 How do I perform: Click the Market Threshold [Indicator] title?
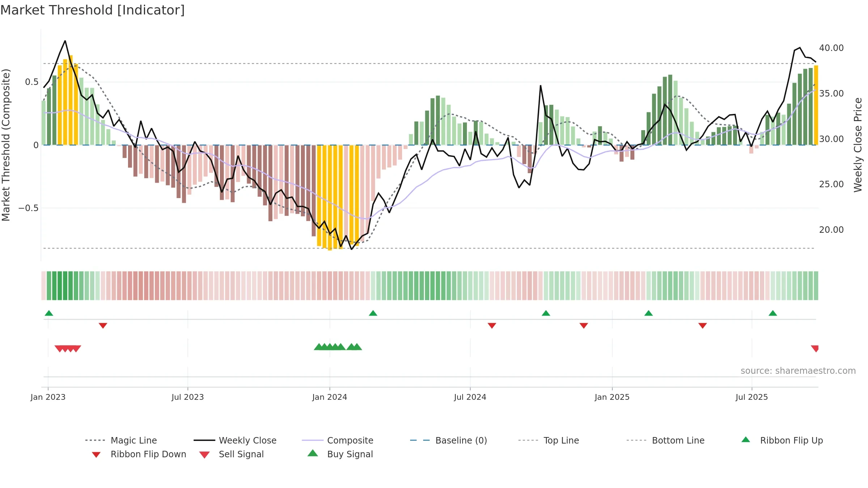[x=93, y=10]
